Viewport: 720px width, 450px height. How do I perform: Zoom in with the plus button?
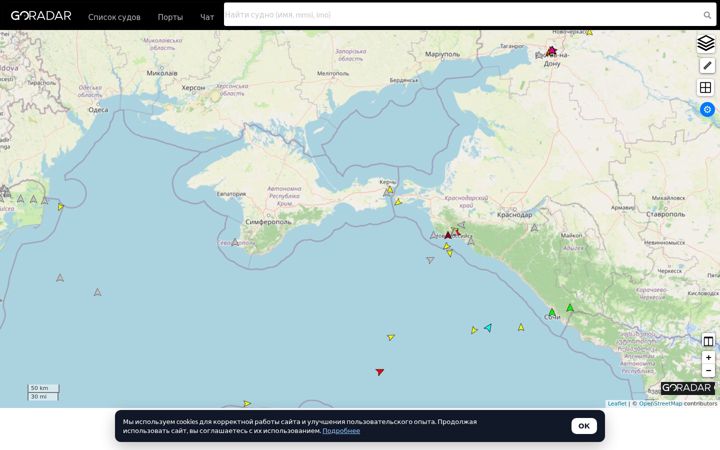tap(708, 357)
